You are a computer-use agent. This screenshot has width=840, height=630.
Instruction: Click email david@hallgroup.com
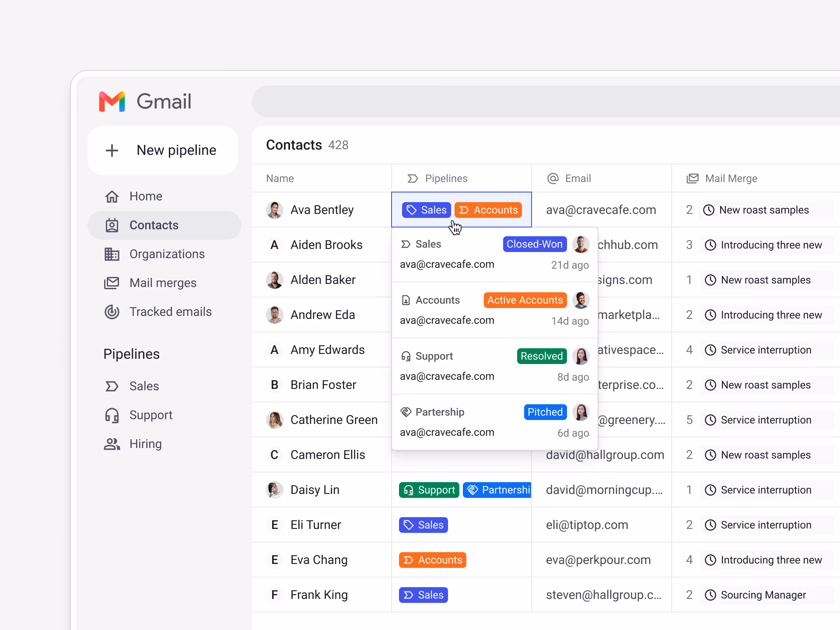tap(605, 455)
